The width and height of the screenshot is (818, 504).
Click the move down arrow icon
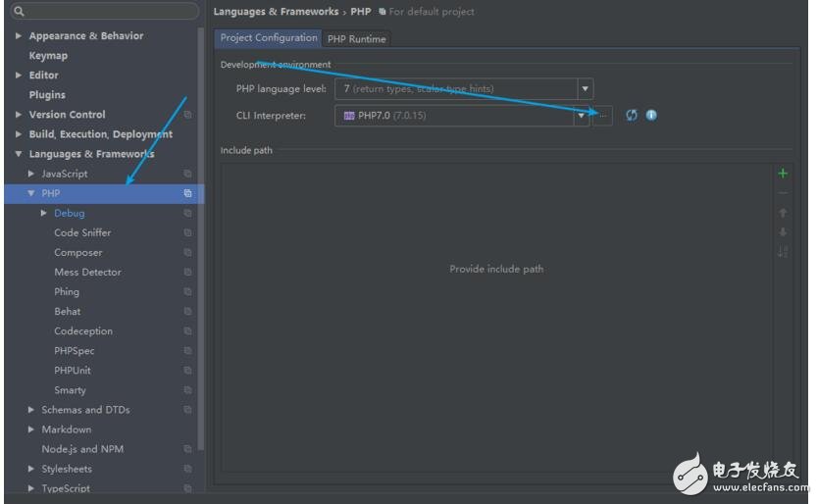coord(782,232)
